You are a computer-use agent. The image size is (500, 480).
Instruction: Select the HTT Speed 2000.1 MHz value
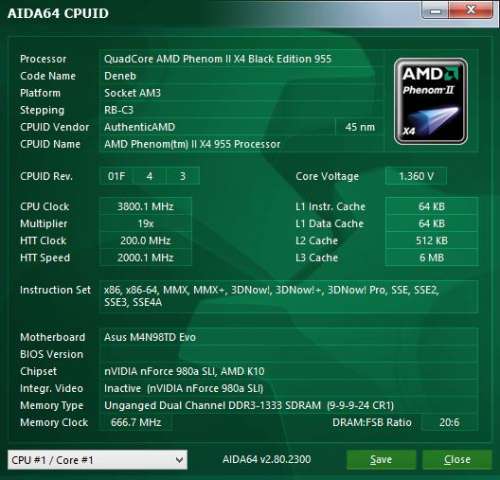(145, 257)
